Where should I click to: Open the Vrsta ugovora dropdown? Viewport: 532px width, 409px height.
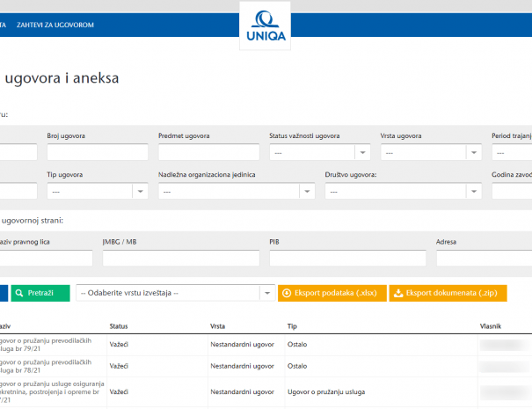pyautogui.click(x=431, y=152)
